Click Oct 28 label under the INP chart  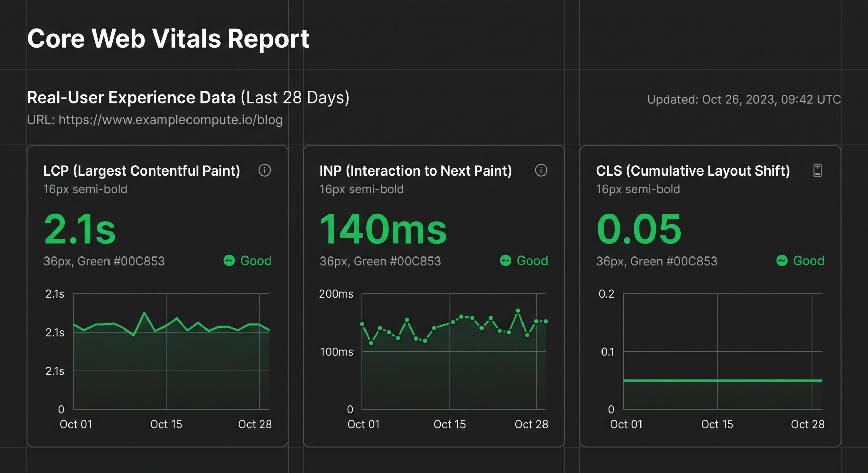coord(531,424)
